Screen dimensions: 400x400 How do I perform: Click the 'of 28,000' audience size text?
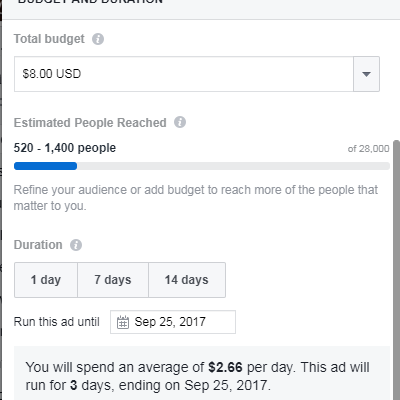click(368, 149)
